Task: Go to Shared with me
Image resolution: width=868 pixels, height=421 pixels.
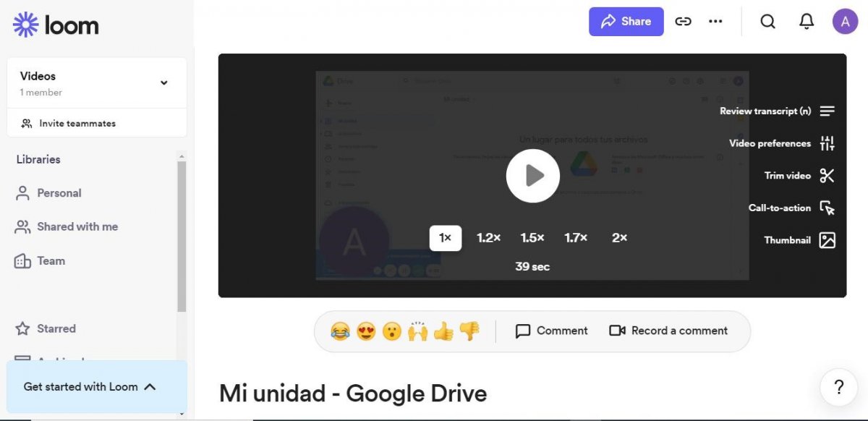Action: tap(77, 226)
